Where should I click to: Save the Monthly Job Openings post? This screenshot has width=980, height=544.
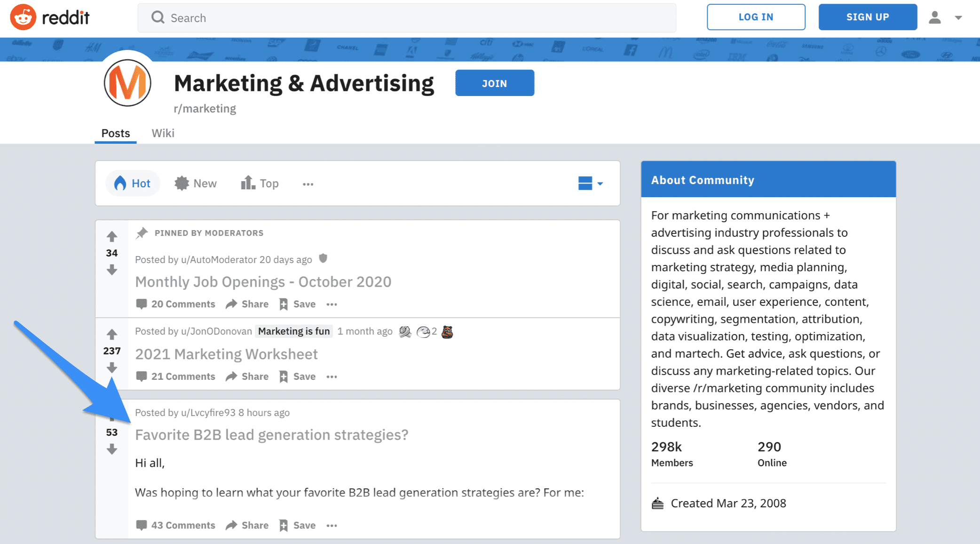tap(297, 304)
